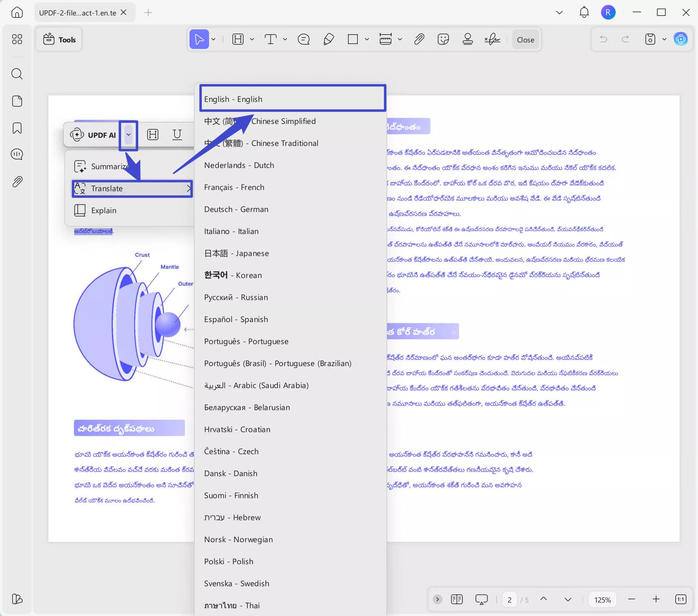The width and height of the screenshot is (698, 616).
Task: Select the stamp tool
Action: 467,39
